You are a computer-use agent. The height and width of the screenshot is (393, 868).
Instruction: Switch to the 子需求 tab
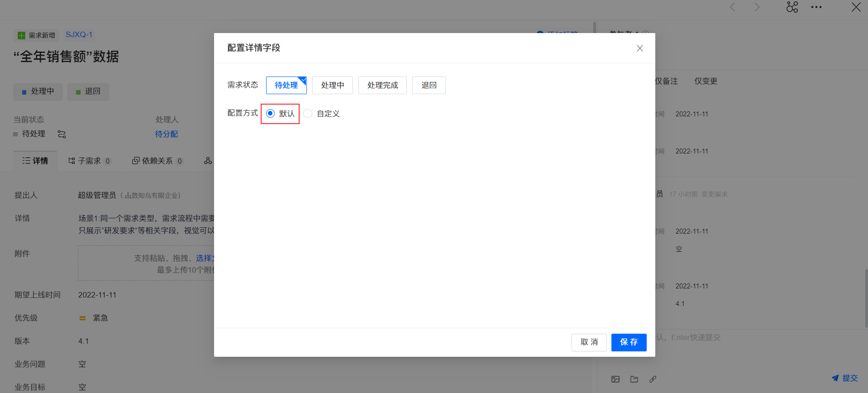(x=90, y=161)
